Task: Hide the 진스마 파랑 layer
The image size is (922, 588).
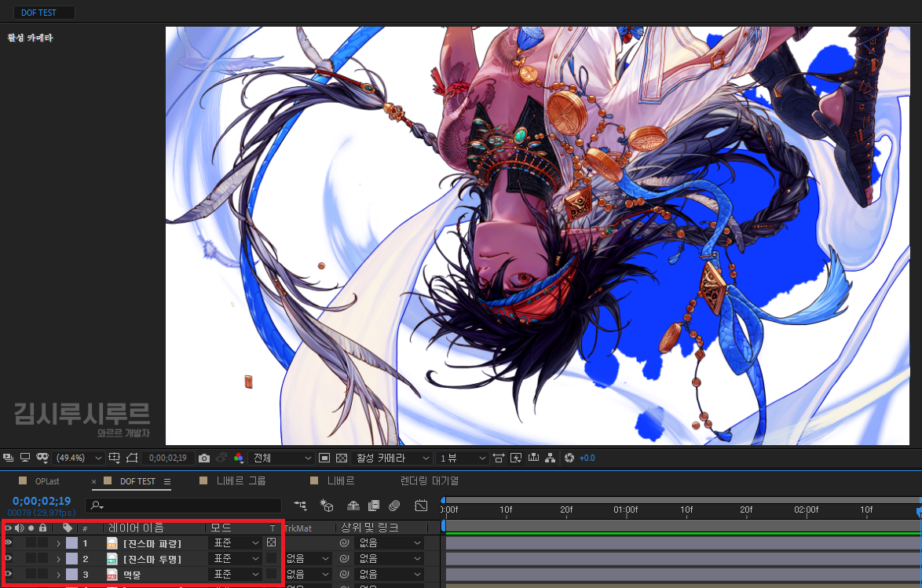Action: pos(8,542)
